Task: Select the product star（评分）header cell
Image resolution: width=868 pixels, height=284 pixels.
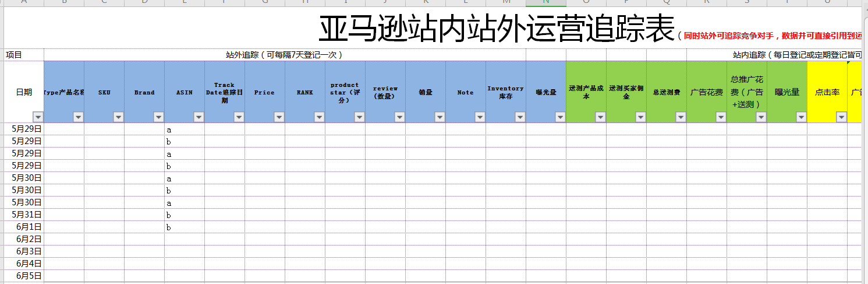Action: (x=345, y=92)
